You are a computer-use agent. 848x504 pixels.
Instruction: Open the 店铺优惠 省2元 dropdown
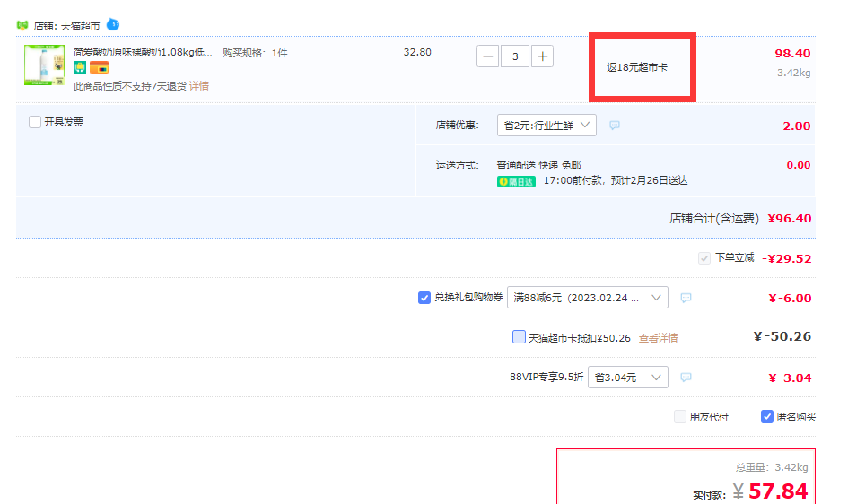pyautogui.click(x=546, y=126)
